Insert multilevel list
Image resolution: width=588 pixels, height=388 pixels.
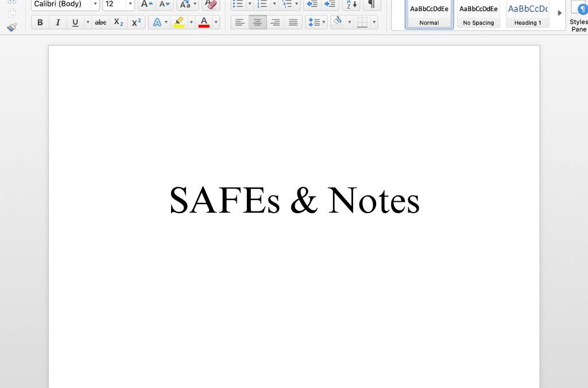coord(287,4)
